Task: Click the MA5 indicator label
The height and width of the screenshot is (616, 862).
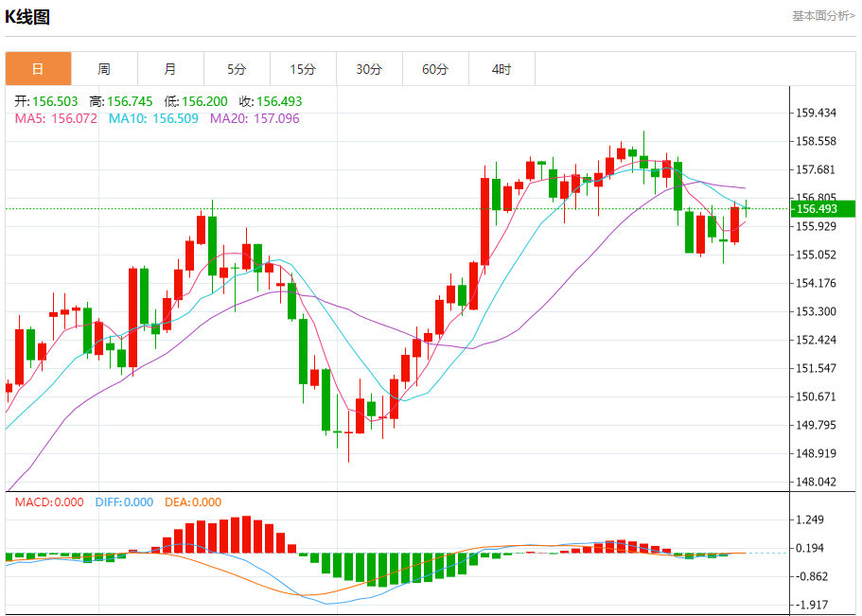Action: (x=56, y=118)
